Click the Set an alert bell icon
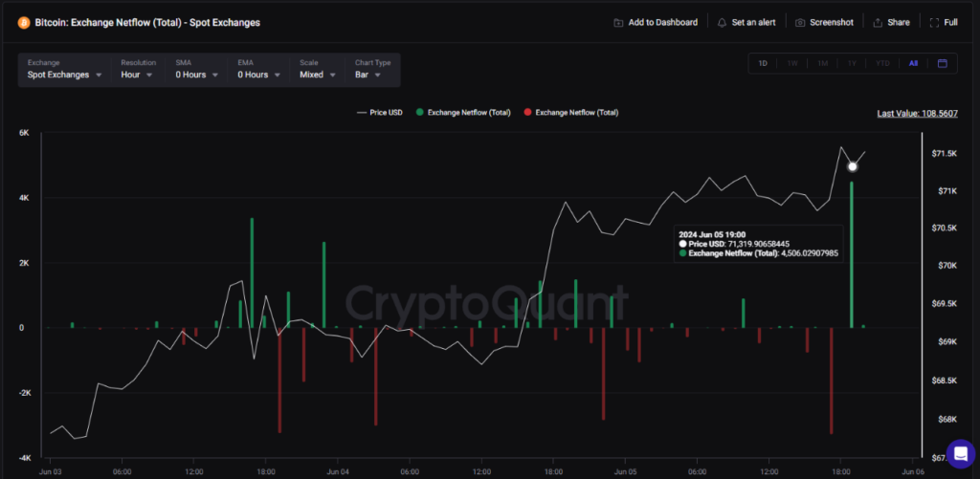 pyautogui.click(x=722, y=23)
